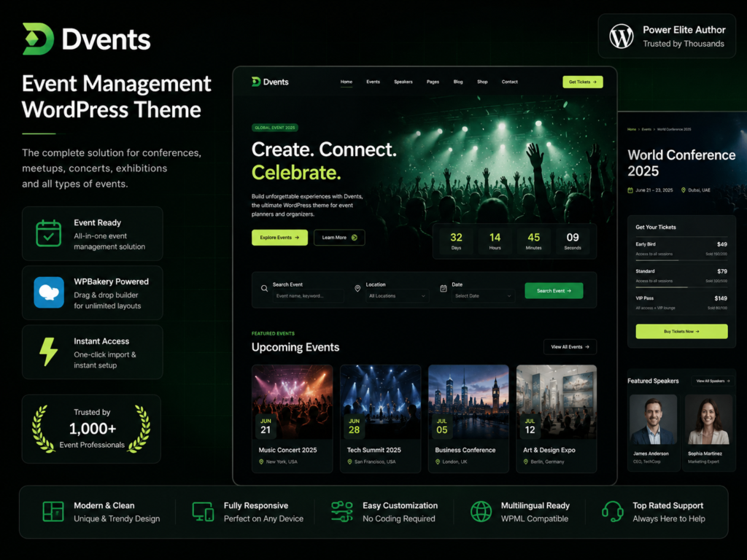This screenshot has height=560, width=747.
Task: Open the Music Concert 2025 event thumbnail
Action: coord(292,402)
